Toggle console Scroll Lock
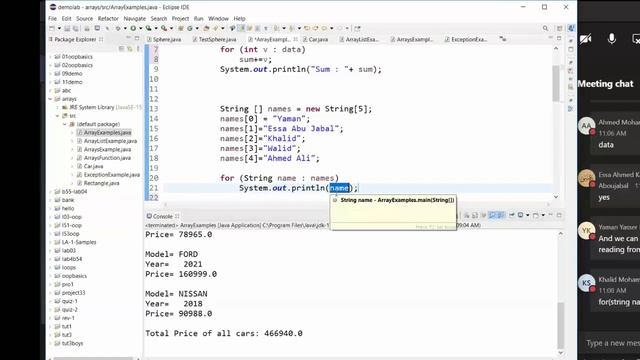The height and width of the screenshot is (360, 640). tap(475, 215)
